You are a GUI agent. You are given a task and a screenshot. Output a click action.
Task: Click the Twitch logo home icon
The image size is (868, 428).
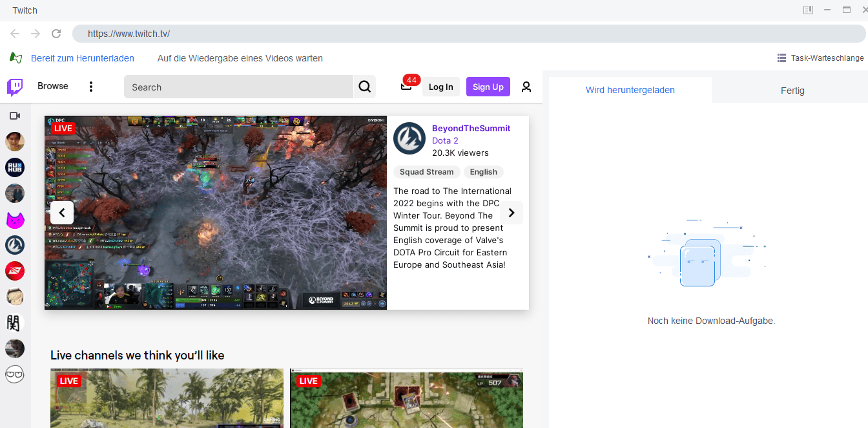15,87
